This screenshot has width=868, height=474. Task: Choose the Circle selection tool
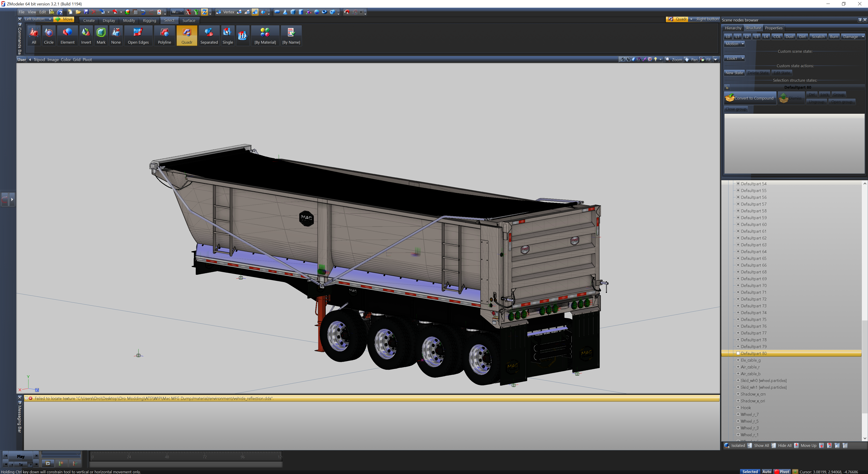tap(49, 36)
